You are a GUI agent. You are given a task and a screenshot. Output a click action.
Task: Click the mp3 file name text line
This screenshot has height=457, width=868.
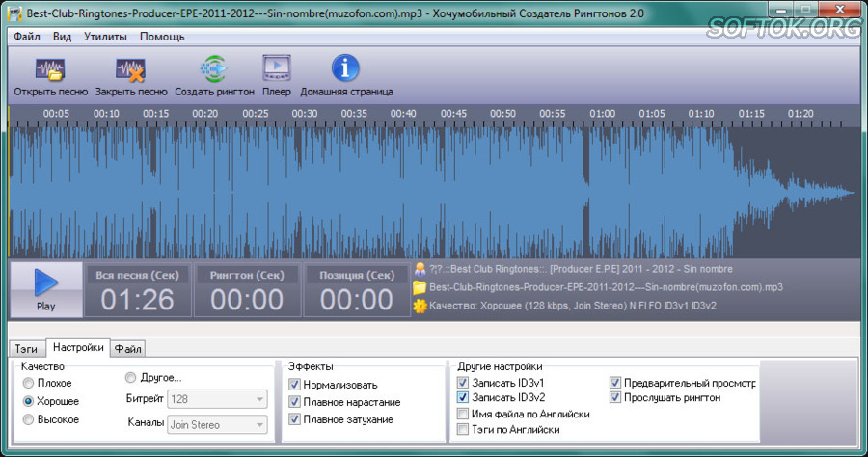(607, 287)
